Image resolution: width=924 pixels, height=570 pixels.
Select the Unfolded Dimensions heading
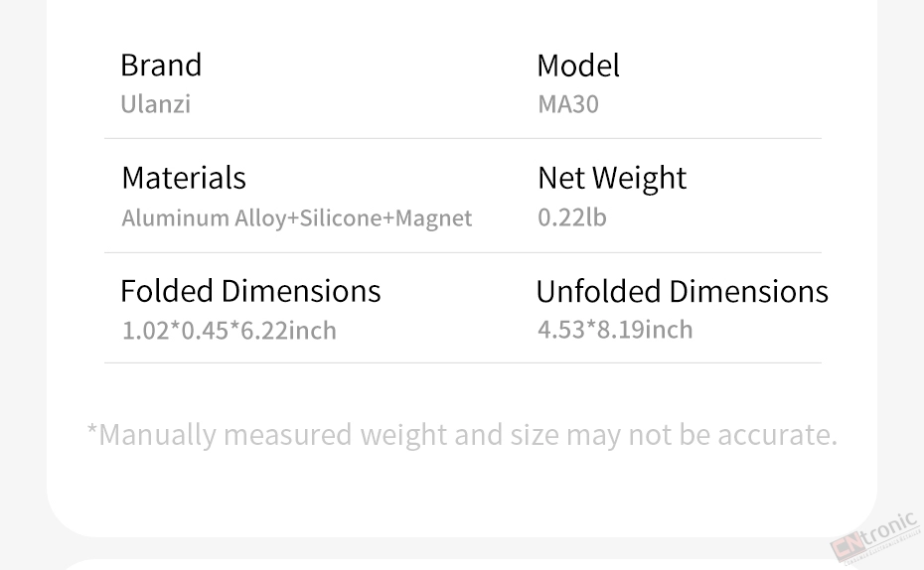683,291
